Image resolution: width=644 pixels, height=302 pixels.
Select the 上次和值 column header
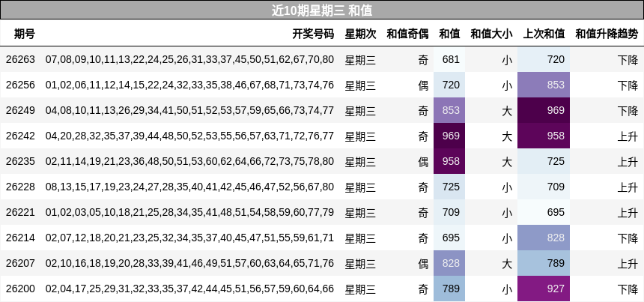(544, 34)
